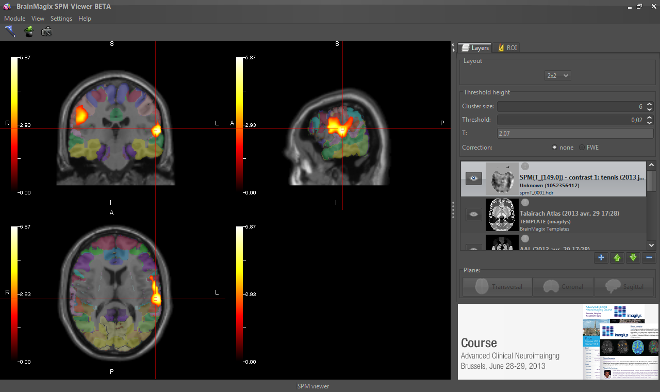Open the Module menu
Screen dimensions: 660x392
[15, 19]
